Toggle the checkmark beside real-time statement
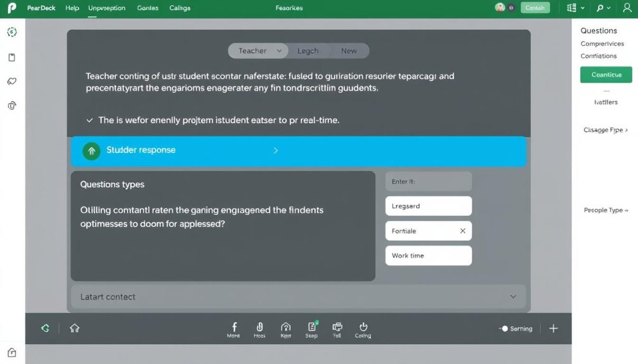This screenshot has width=638, height=364. click(x=90, y=120)
